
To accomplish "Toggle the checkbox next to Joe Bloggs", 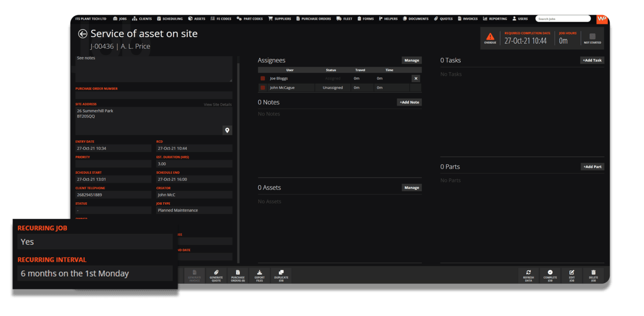I will (262, 78).
